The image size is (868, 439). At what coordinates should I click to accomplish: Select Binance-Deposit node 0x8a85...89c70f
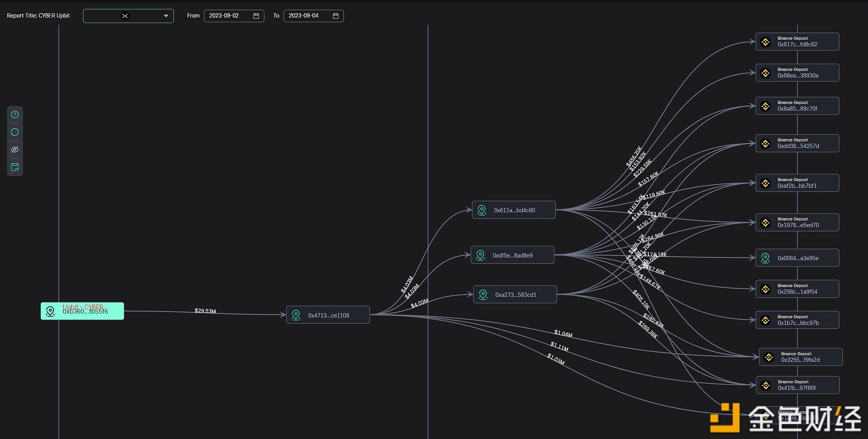pyautogui.click(x=797, y=106)
